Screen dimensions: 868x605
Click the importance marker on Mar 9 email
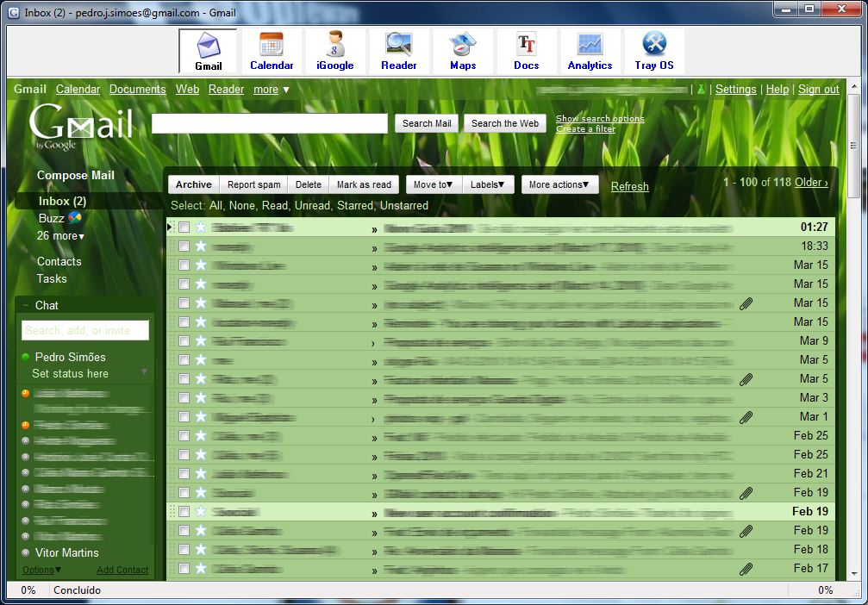373,343
